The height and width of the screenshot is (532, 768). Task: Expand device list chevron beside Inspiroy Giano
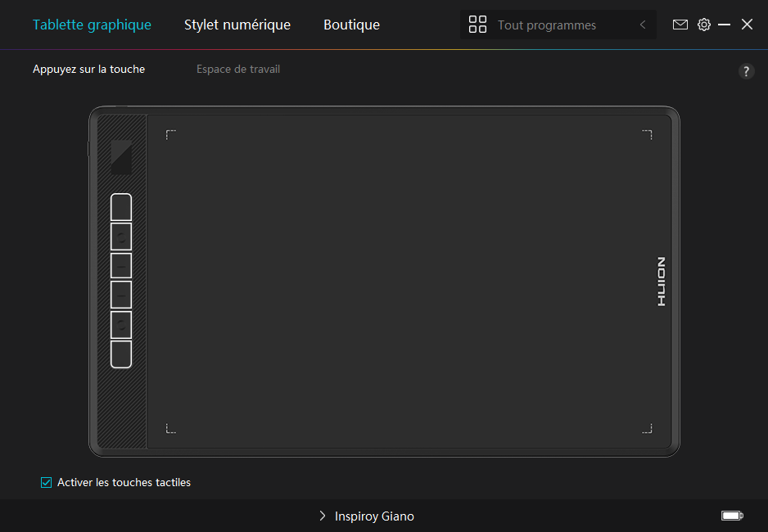[x=323, y=516]
